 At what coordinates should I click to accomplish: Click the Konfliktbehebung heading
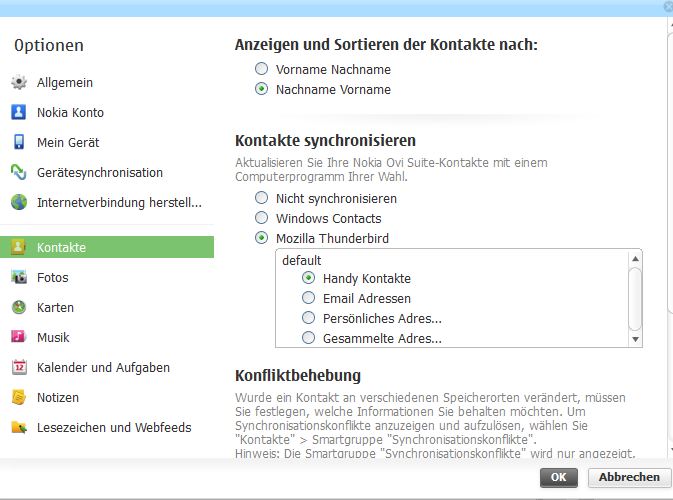[x=298, y=375]
